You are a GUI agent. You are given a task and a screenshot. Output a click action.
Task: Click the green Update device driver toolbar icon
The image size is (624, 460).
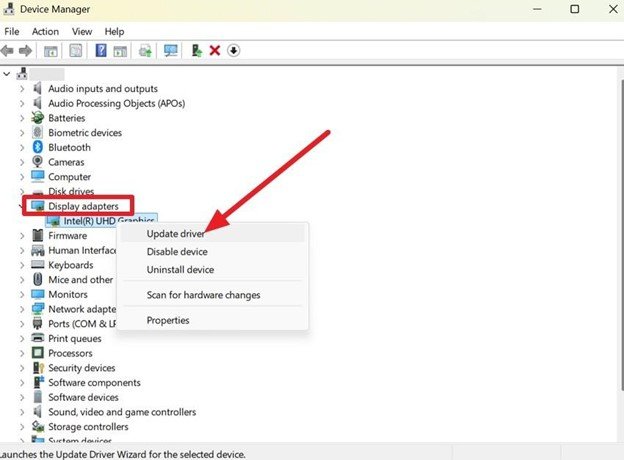coord(197,51)
